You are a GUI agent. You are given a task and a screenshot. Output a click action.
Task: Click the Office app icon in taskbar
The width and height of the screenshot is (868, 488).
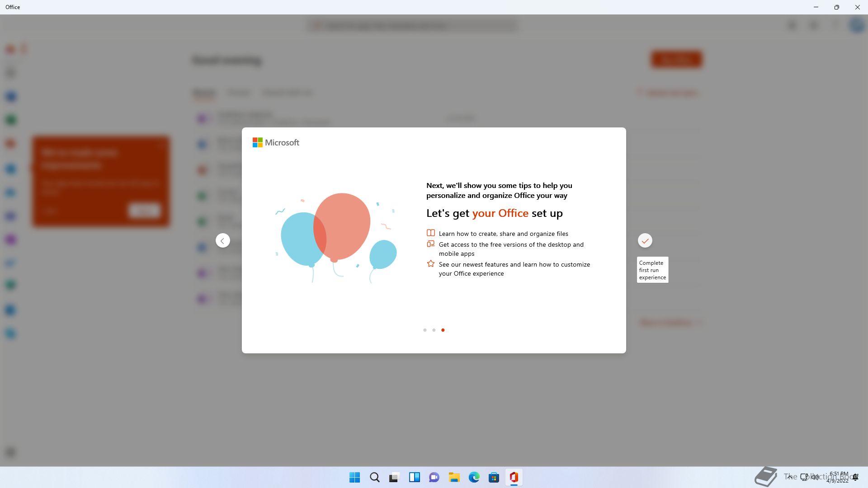(514, 477)
